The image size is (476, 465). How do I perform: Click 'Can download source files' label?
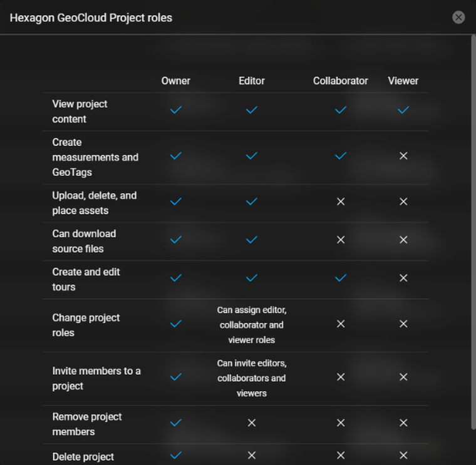coord(84,241)
